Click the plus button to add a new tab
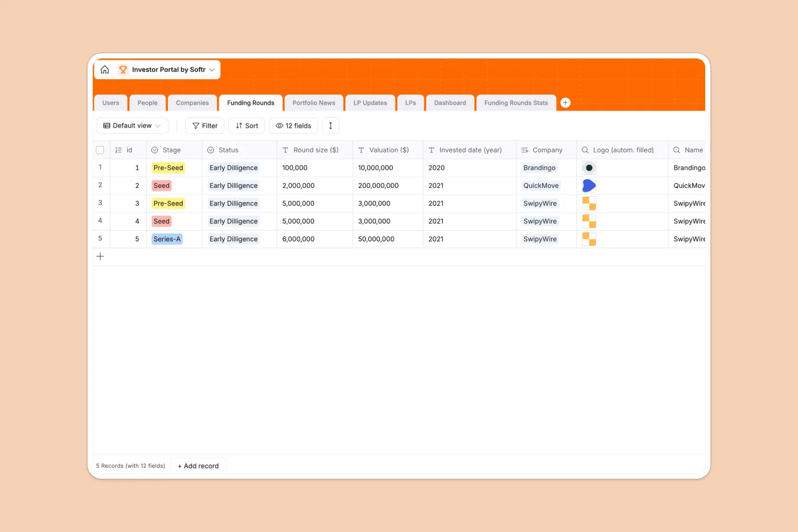This screenshot has width=798, height=532. [x=565, y=102]
